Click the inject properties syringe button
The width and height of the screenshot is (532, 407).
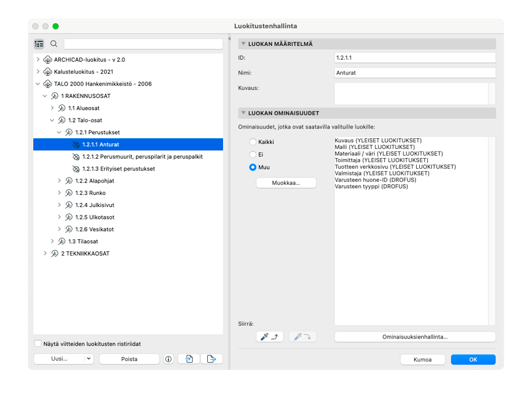303,337
